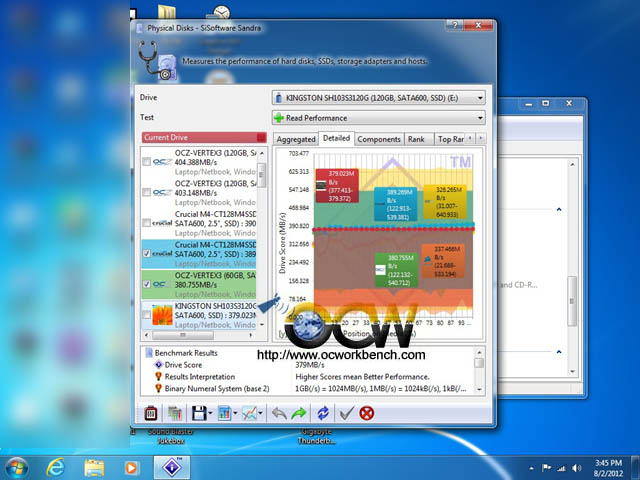Image resolution: width=640 pixels, height=480 pixels.
Task: Click the tab strip scroll-left arrow
Action: pos(470,138)
